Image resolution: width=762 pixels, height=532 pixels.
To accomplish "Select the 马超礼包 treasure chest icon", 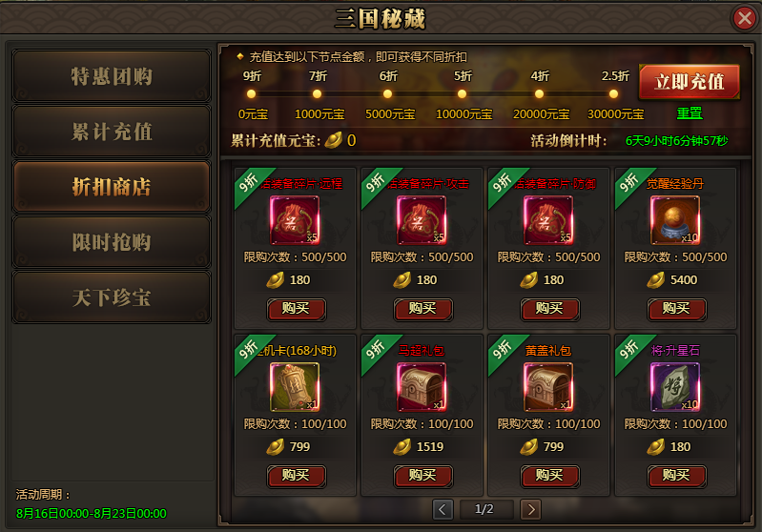I will [422, 387].
